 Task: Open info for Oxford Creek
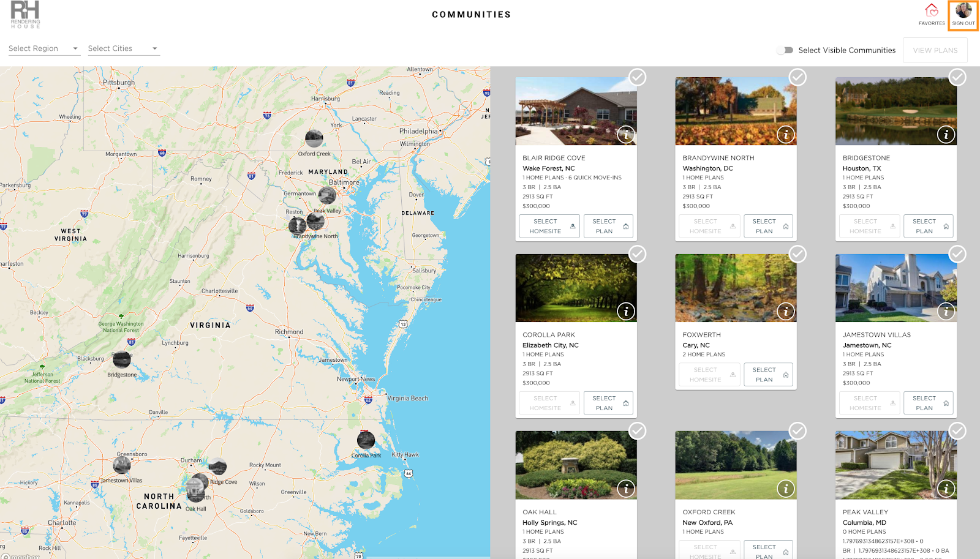click(786, 489)
